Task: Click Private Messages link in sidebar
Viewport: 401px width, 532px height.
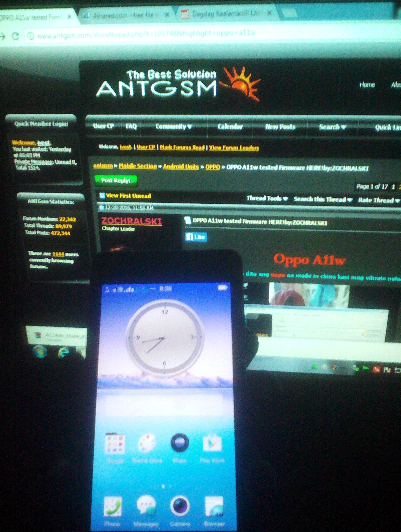Action: [x=33, y=162]
